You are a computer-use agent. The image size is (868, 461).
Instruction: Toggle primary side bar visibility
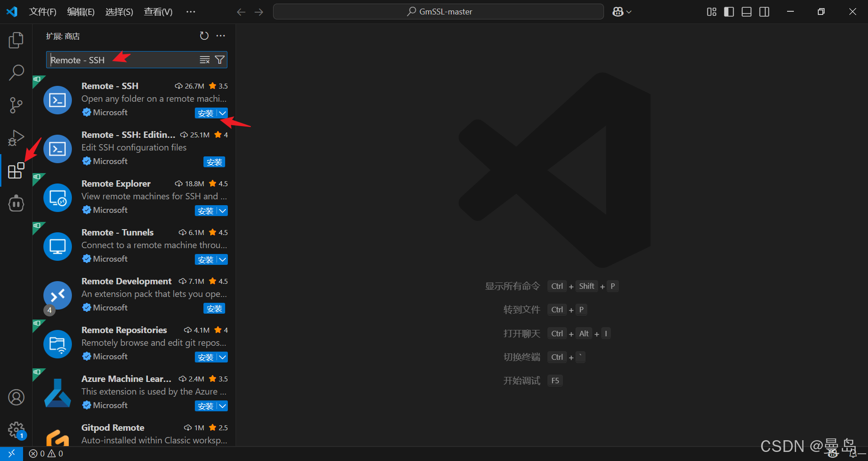pos(729,12)
